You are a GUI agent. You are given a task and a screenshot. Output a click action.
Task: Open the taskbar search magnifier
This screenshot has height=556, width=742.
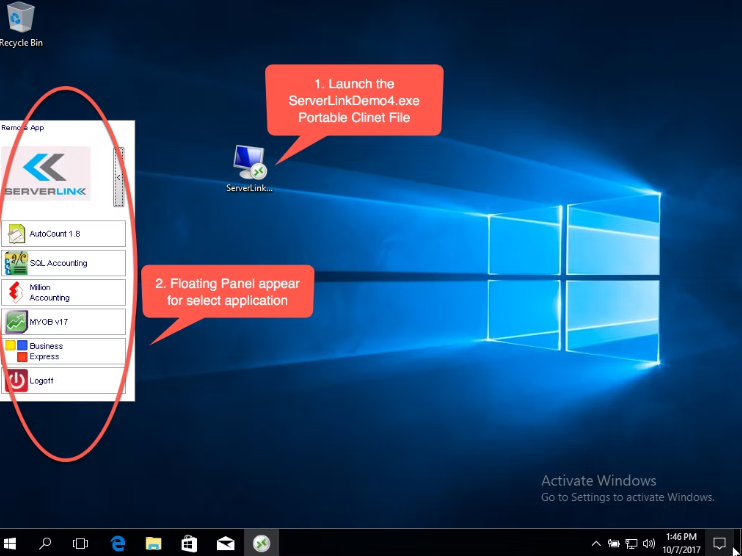click(45, 543)
